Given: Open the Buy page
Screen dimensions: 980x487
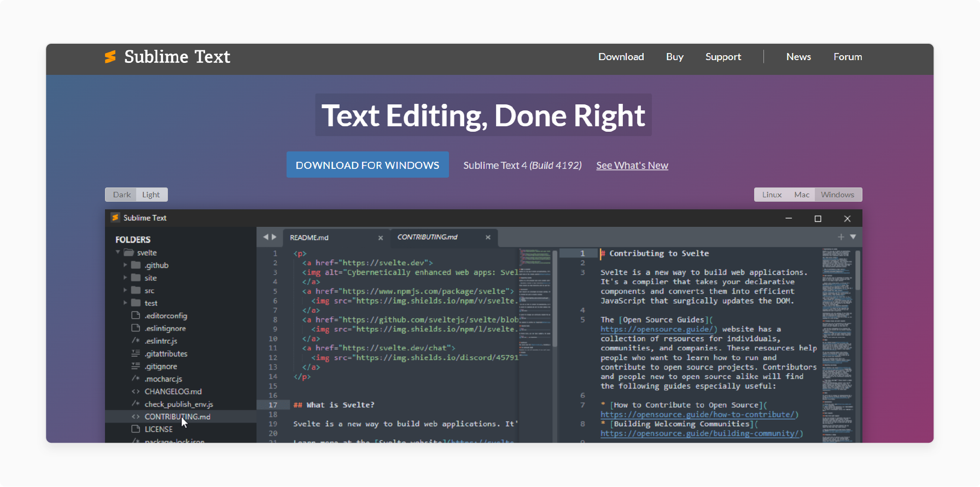Looking at the screenshot, I should tap(675, 57).
